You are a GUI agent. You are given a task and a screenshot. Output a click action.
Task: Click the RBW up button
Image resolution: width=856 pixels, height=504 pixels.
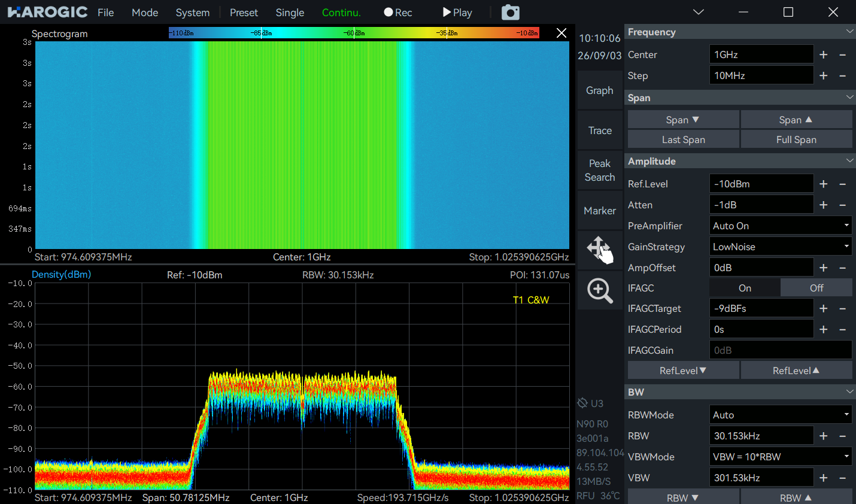point(796,497)
